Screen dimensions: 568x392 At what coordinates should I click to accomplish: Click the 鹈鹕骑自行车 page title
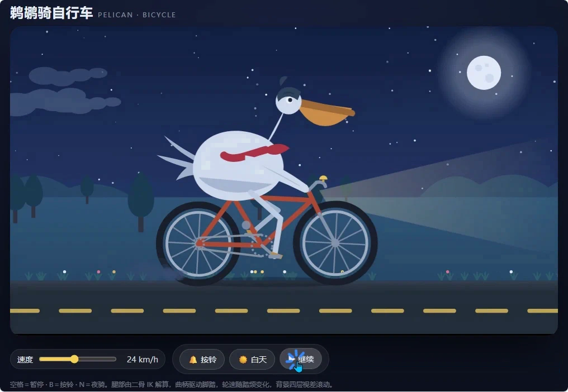(x=51, y=13)
